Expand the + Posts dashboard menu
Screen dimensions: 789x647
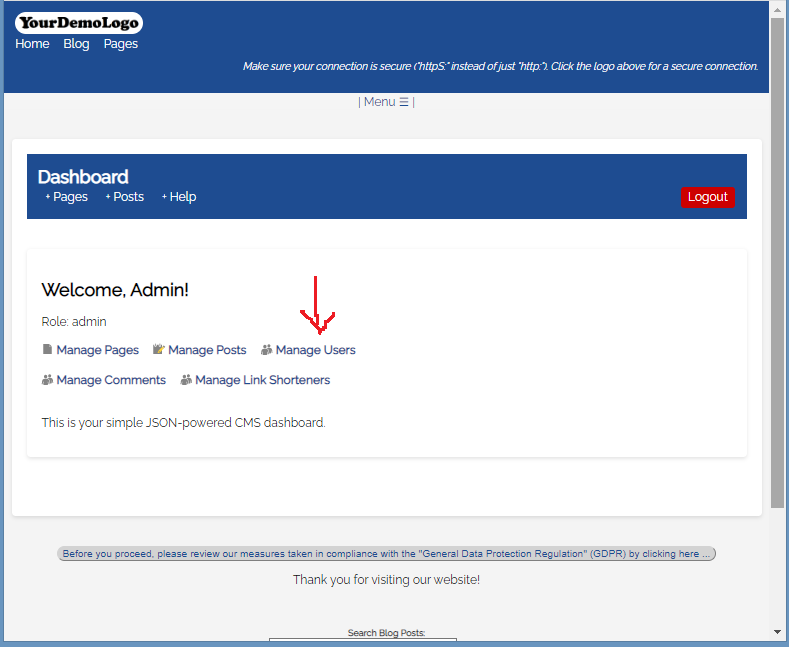(125, 197)
